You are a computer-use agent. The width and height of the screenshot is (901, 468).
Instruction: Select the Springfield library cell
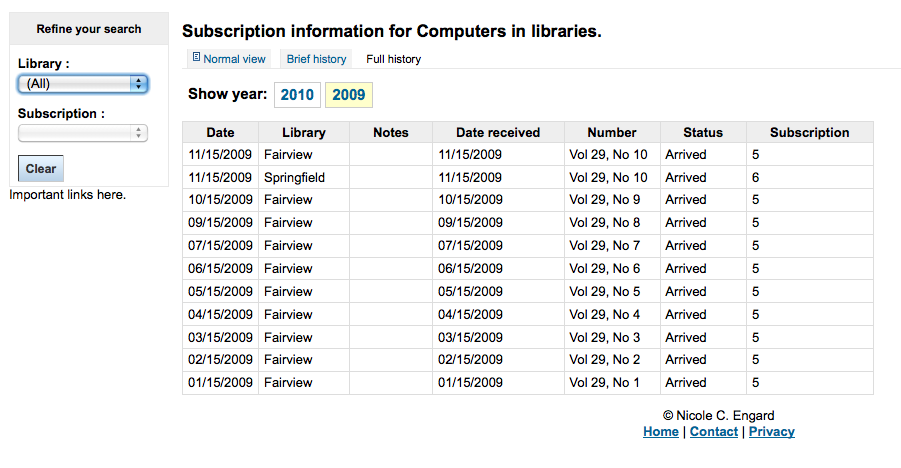(294, 177)
